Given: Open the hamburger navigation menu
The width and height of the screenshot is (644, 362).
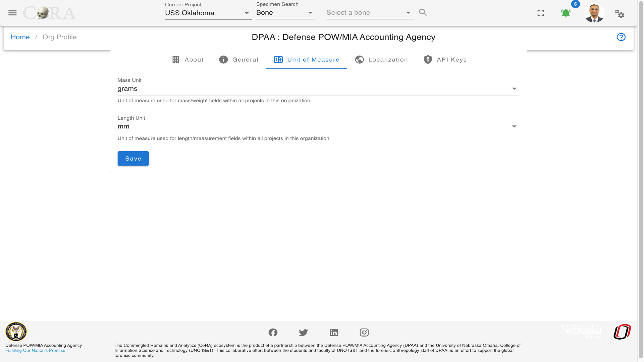Looking at the screenshot, I should pos(12,13).
